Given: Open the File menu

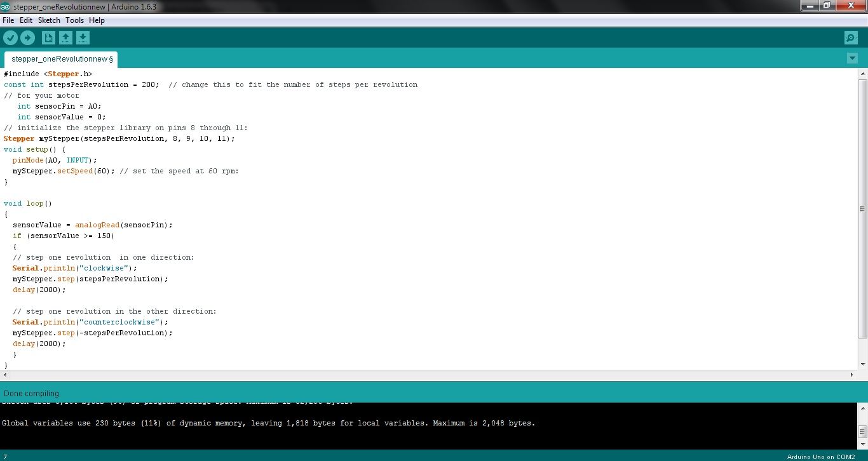Looking at the screenshot, I should [8, 20].
